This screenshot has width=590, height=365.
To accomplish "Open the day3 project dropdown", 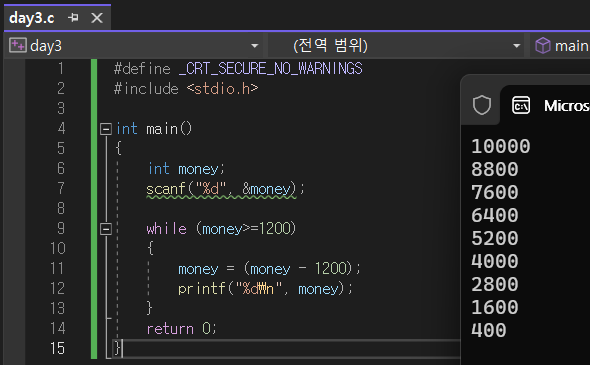I will [255, 46].
